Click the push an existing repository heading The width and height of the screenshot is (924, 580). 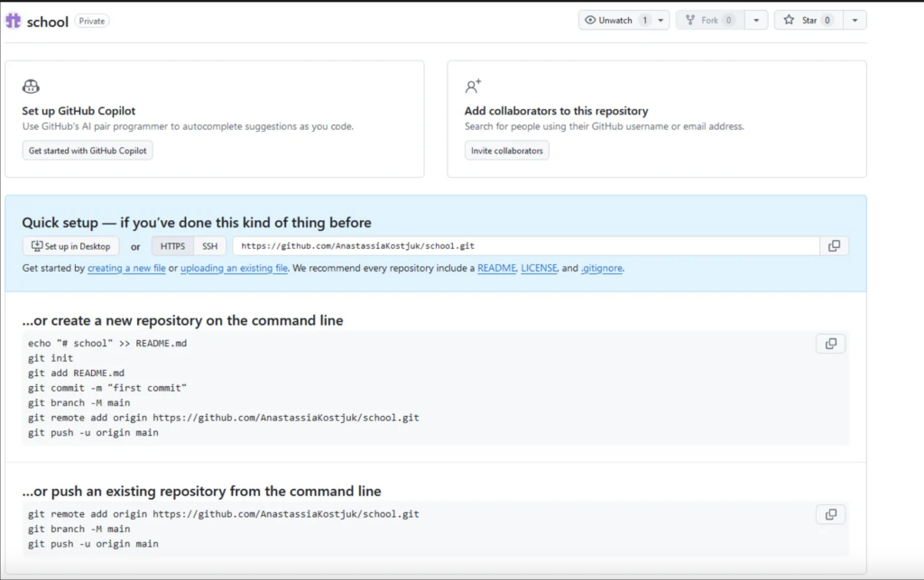coord(201,491)
